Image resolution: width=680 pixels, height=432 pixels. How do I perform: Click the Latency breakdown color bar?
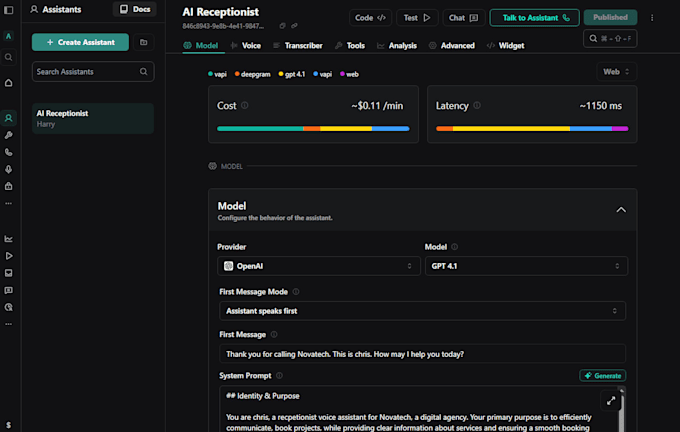(532, 129)
